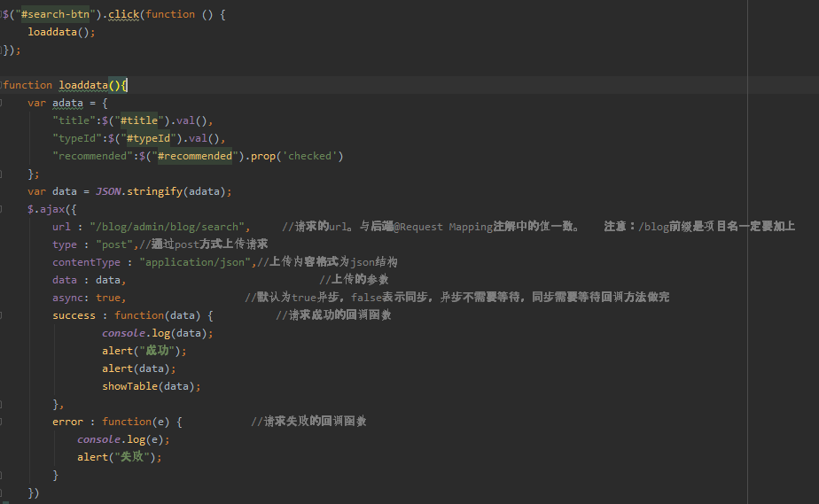The width and height of the screenshot is (819, 504).
Task: Click function(e) in the error line
Action: tap(136, 423)
